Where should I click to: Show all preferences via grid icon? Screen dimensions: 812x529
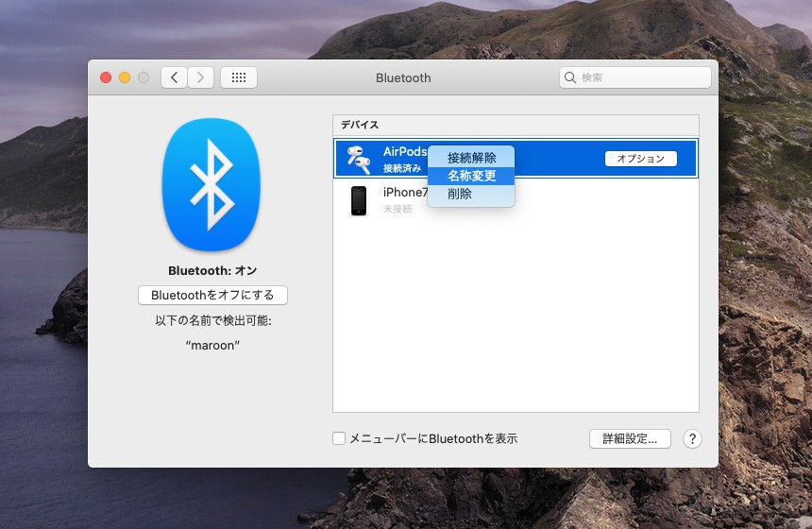point(239,77)
